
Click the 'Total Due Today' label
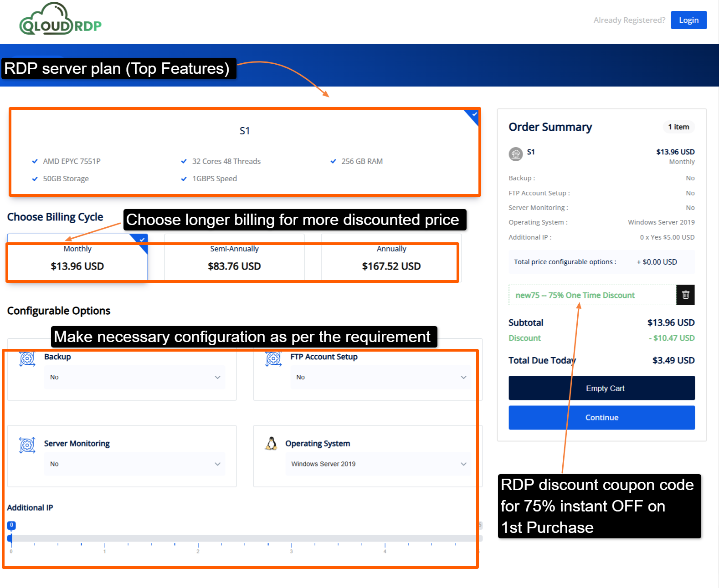542,360
